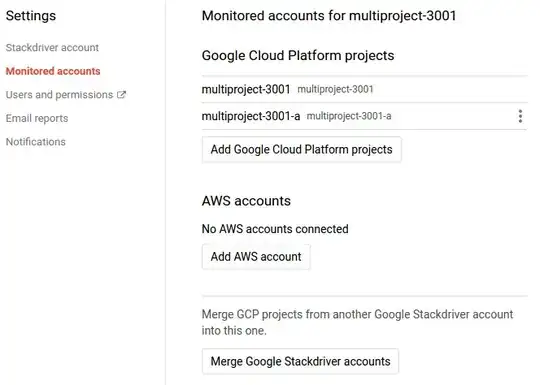The height and width of the screenshot is (385, 540).
Task: Click the Google Cloud Platform projects heading
Action: pos(298,55)
